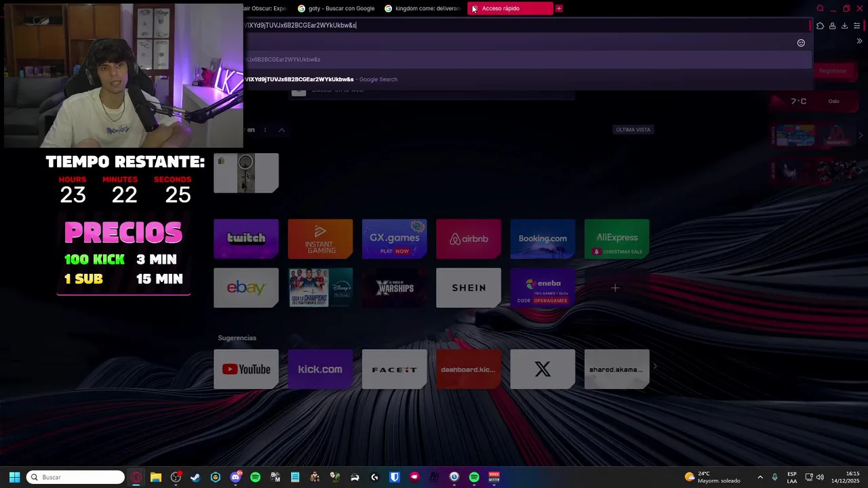The width and height of the screenshot is (868, 488).
Task: Open the pinned thumbnail above Twitch tile
Action: pos(246,173)
